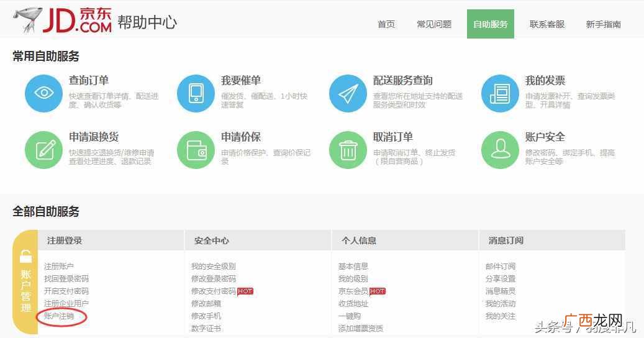Open 收货地址 link
Viewport: 644px width, 338px height.
(x=353, y=303)
